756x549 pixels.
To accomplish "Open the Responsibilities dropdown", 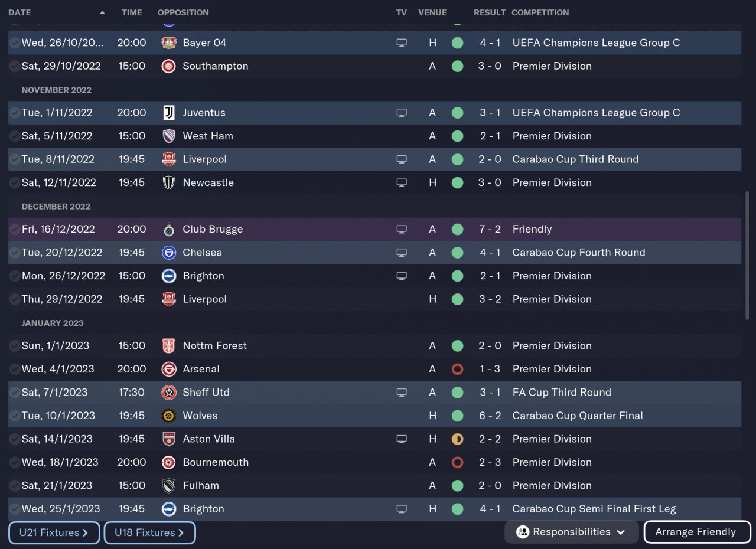I will click(571, 532).
